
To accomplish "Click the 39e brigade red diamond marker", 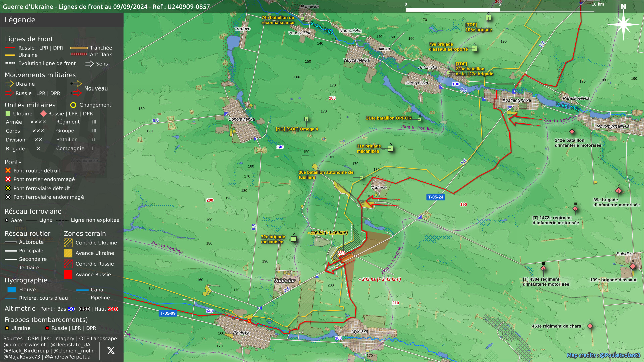I will tap(619, 191).
